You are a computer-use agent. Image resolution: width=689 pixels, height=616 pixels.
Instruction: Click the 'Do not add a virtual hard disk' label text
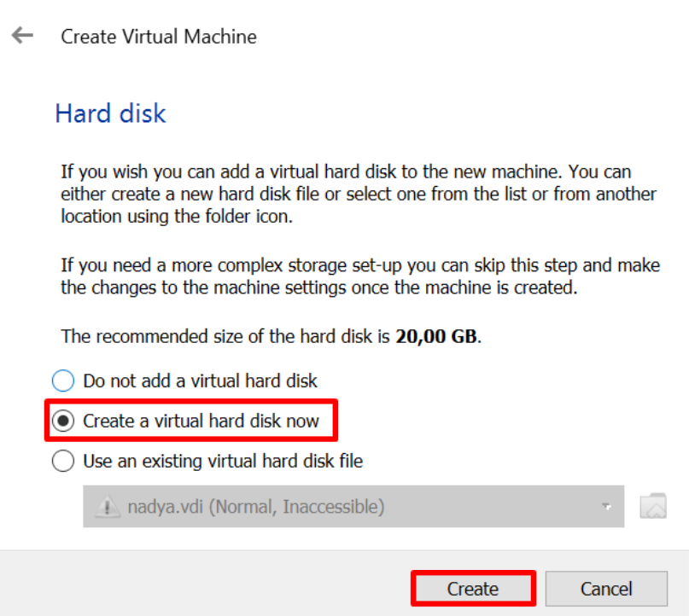[x=200, y=381]
